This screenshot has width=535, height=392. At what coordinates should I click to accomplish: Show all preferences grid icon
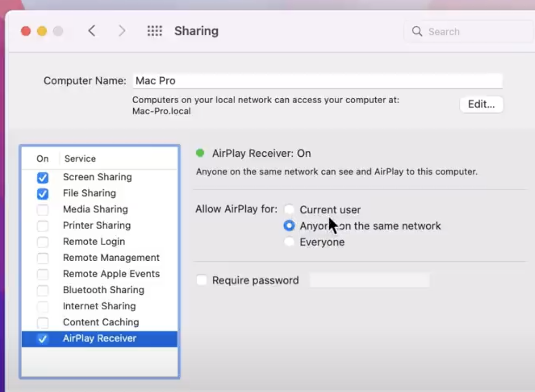[x=154, y=31]
